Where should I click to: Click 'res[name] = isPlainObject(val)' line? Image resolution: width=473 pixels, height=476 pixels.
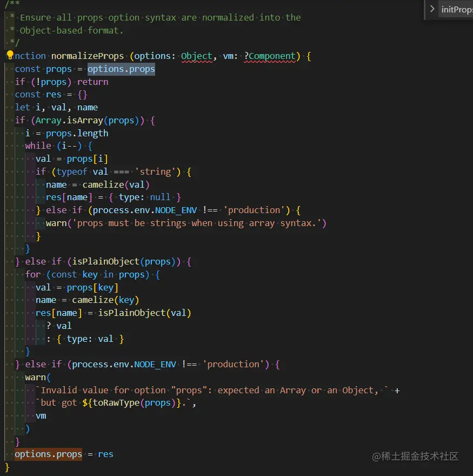click(x=113, y=313)
